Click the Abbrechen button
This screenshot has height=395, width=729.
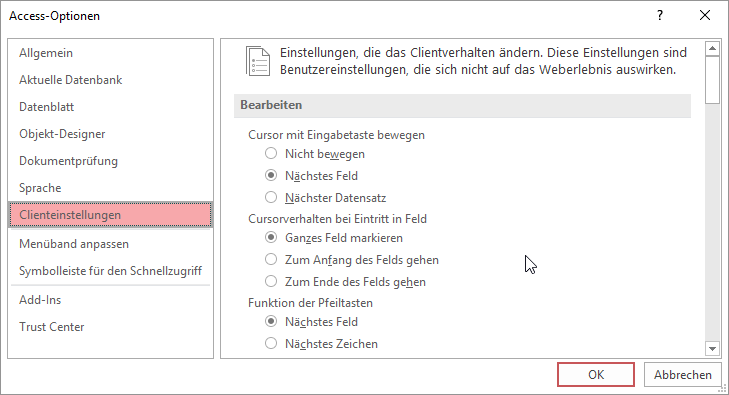683,375
